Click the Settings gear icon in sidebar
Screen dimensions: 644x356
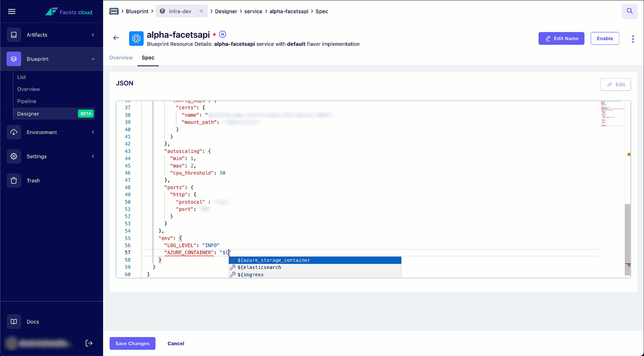[x=14, y=156]
